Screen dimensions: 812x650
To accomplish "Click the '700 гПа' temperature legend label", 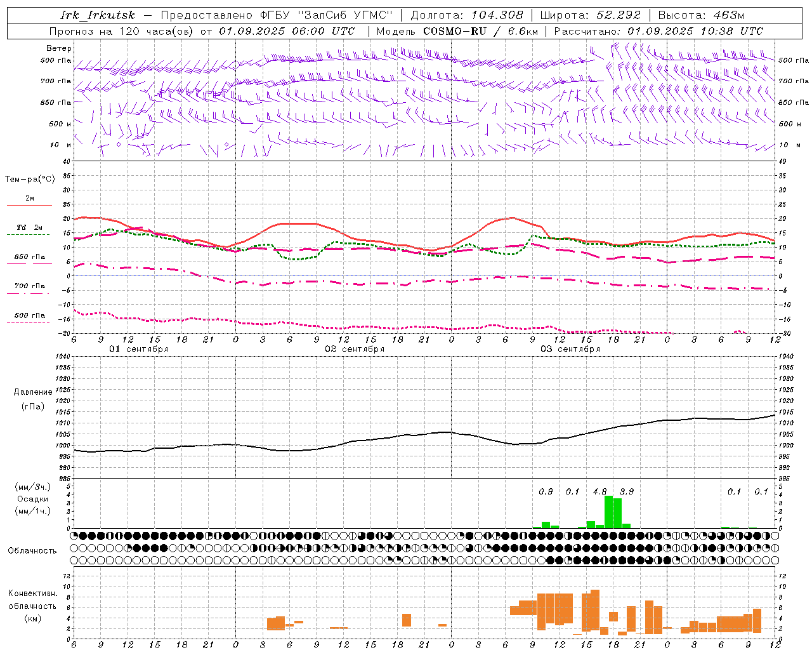I will [x=30, y=286].
